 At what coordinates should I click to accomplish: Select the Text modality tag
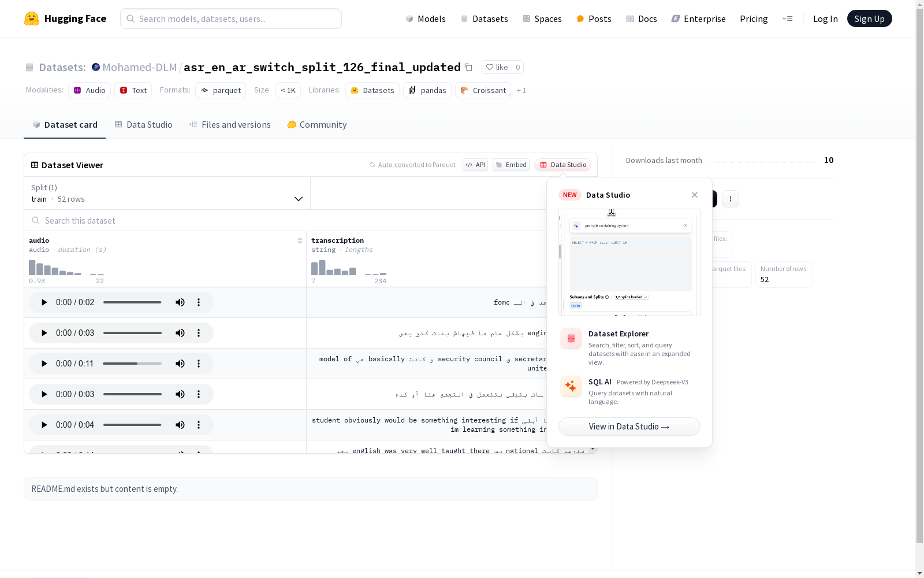(133, 90)
